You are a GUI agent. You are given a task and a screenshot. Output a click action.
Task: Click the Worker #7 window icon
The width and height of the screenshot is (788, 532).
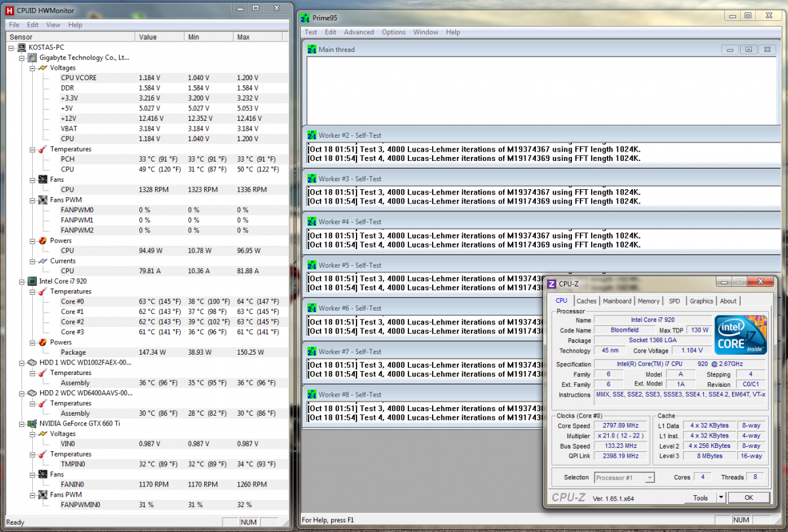click(312, 352)
